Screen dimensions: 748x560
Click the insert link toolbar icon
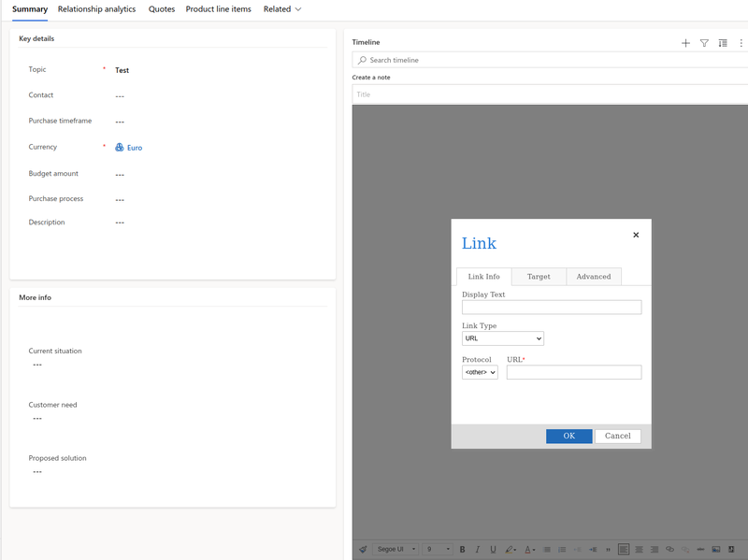coord(669,549)
